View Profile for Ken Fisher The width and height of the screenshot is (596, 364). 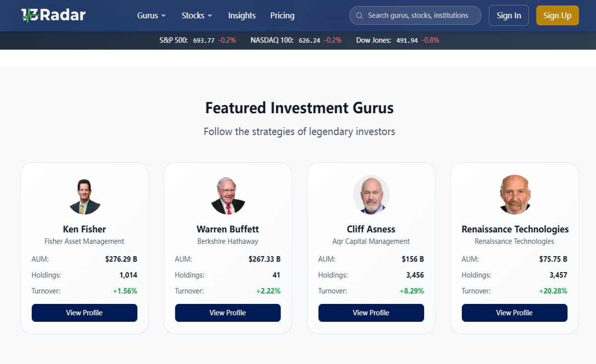[x=84, y=313]
